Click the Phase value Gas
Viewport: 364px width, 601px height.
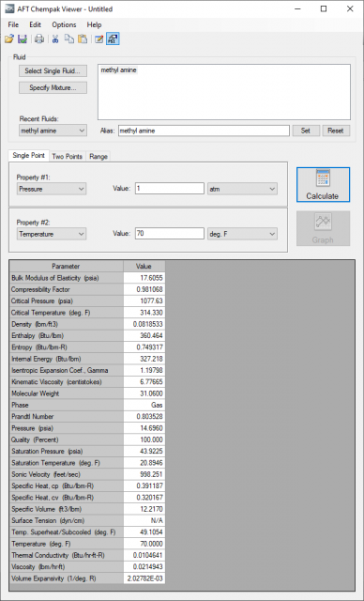coord(144,405)
